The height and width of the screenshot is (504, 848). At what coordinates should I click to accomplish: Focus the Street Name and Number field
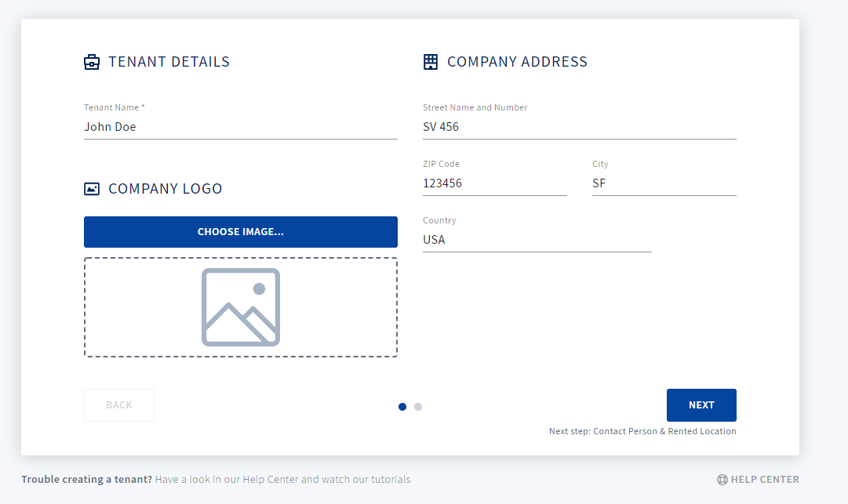pyautogui.click(x=579, y=127)
